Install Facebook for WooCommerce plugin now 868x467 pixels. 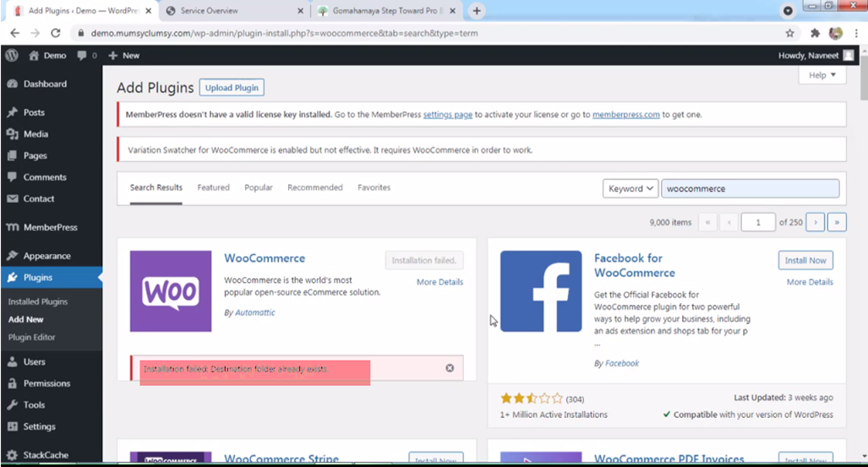(x=805, y=261)
